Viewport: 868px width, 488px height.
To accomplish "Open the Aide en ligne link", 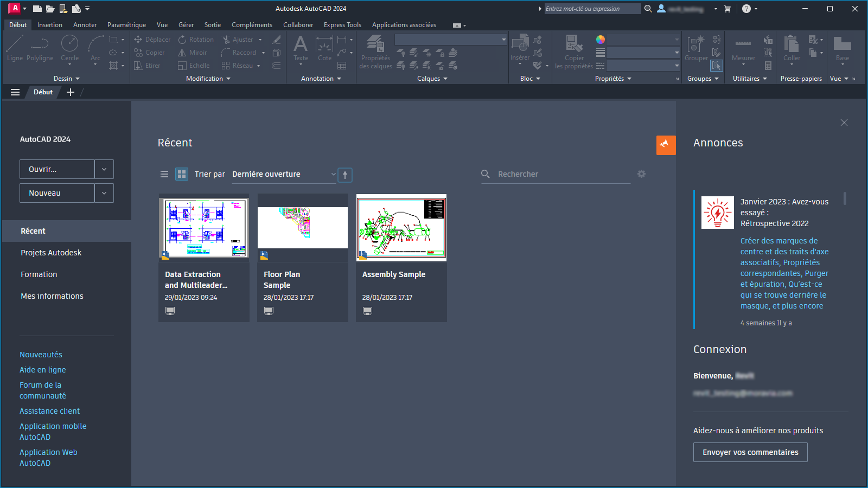I will [42, 369].
